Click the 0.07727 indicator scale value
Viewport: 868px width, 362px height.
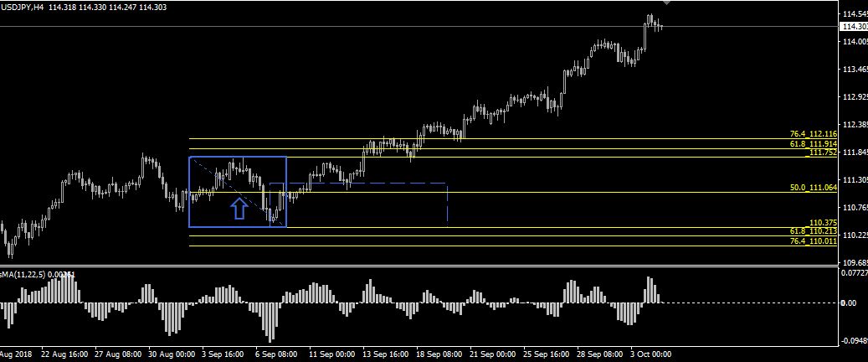pyautogui.click(x=855, y=272)
